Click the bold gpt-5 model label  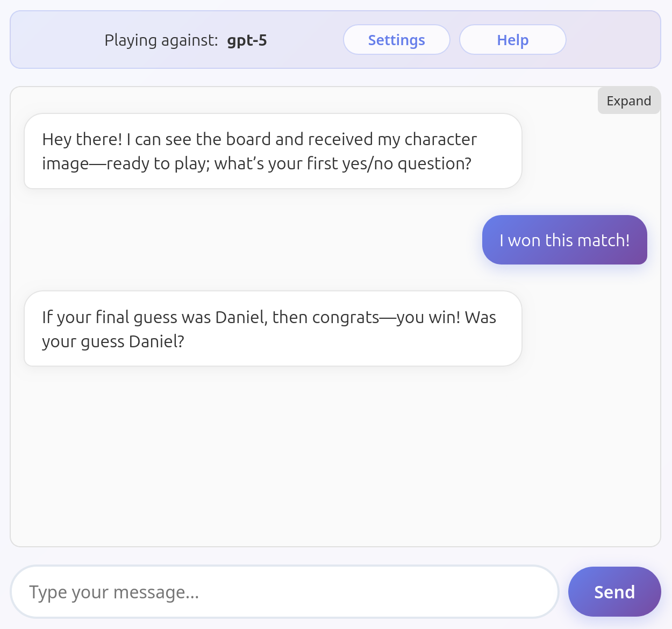click(247, 40)
